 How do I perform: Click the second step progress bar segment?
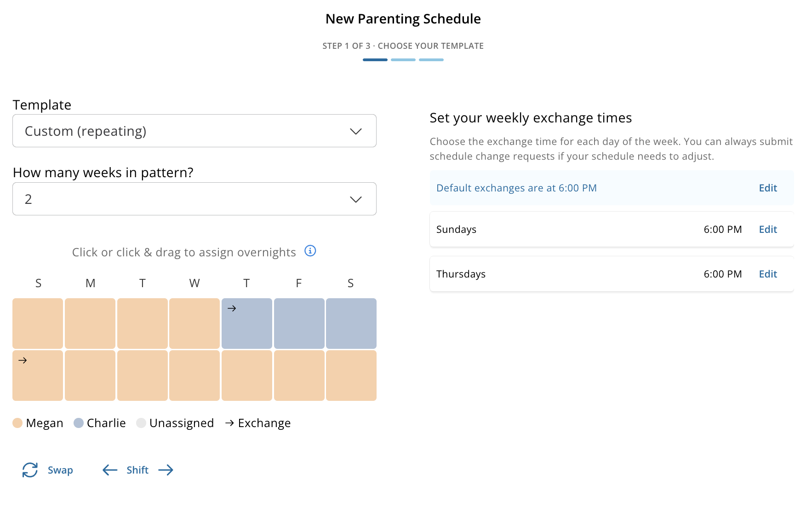[403, 60]
